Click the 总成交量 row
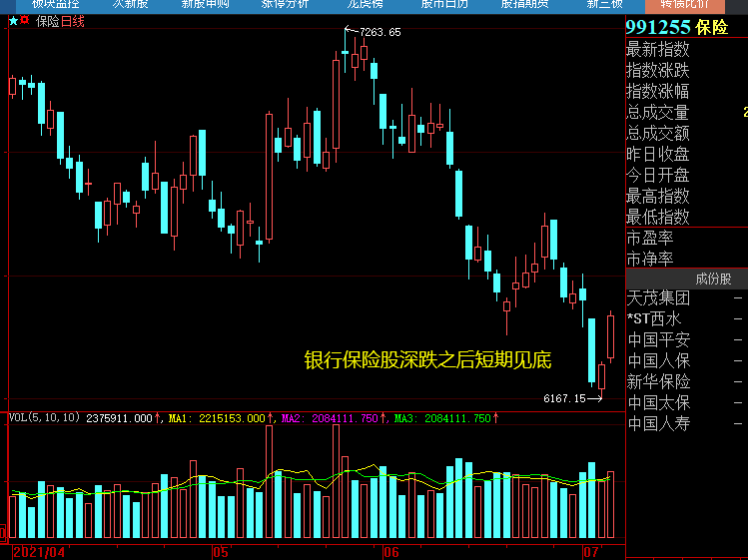The width and height of the screenshot is (748, 560). tap(686, 113)
